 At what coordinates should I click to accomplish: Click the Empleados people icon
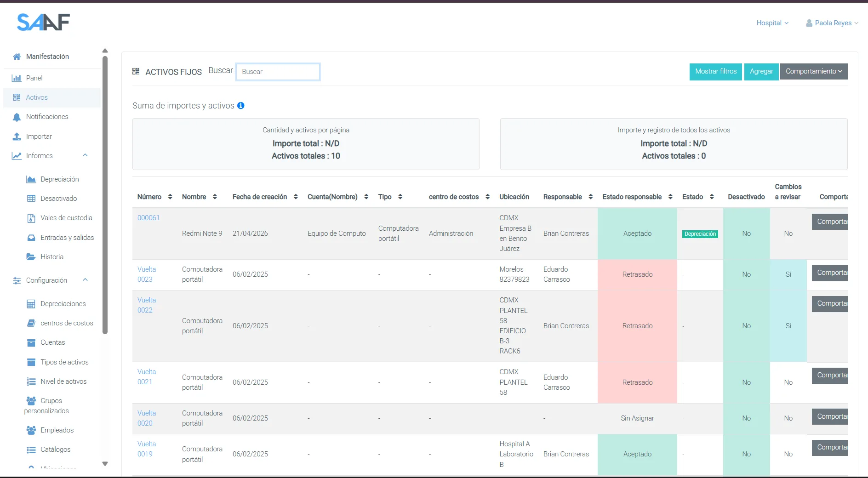[31, 430]
